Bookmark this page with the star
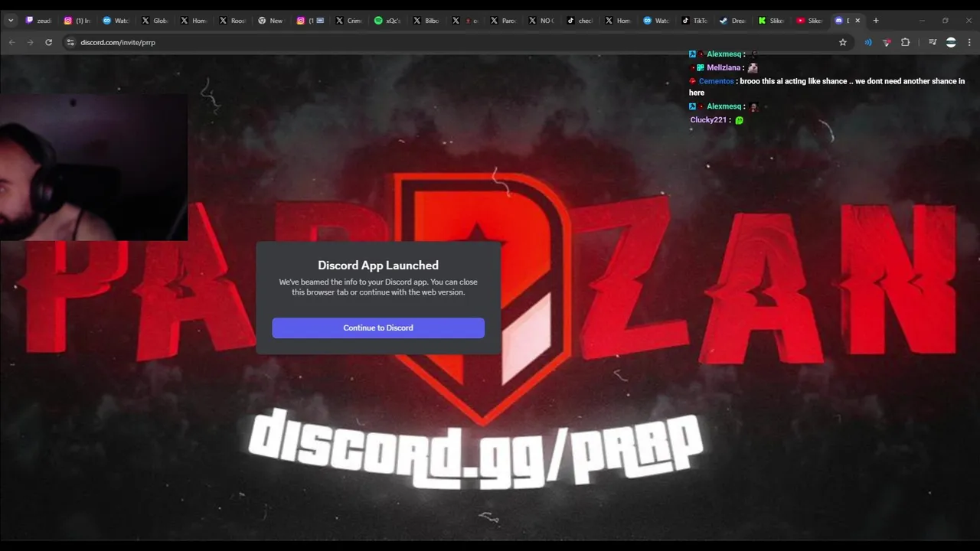Image resolution: width=980 pixels, height=551 pixels. [843, 42]
